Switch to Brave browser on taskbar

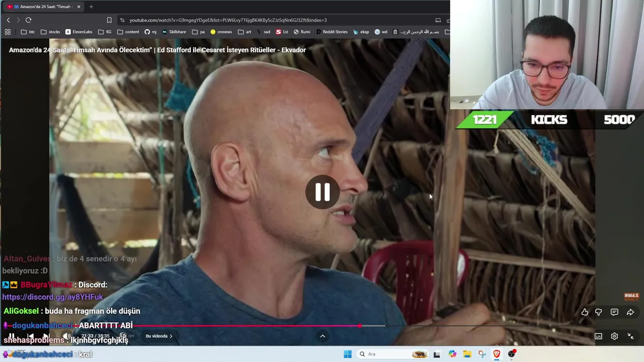(x=497, y=354)
